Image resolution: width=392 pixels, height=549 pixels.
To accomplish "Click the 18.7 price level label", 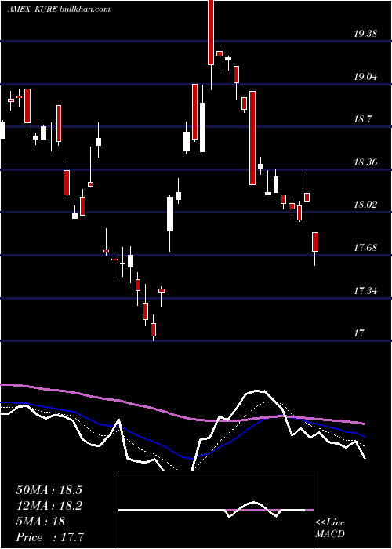I will coord(362,119).
